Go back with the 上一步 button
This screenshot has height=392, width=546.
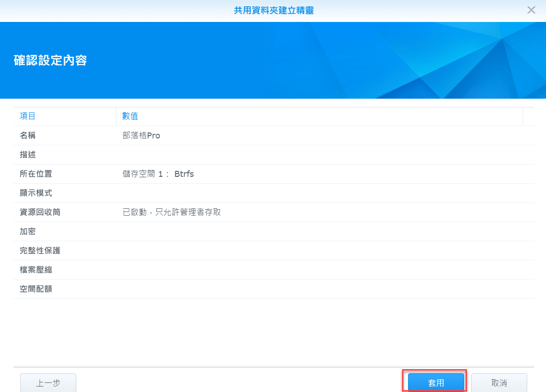tap(48, 382)
